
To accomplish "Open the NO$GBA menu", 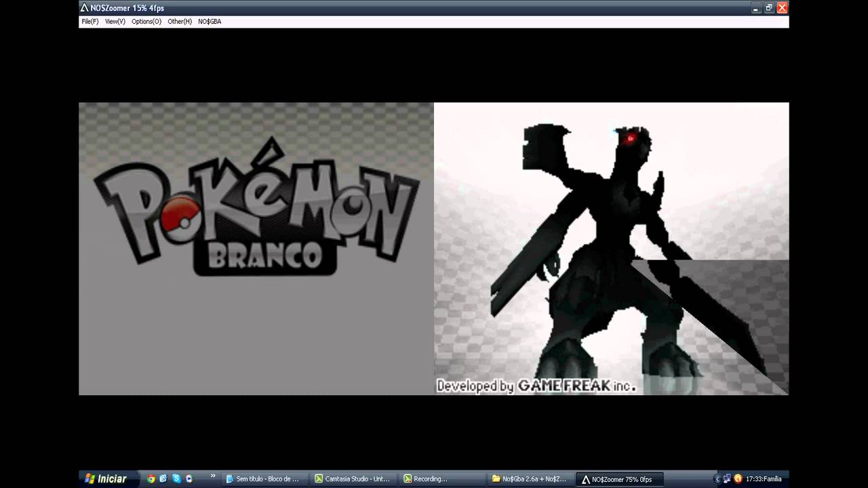I will pyautogui.click(x=210, y=22).
